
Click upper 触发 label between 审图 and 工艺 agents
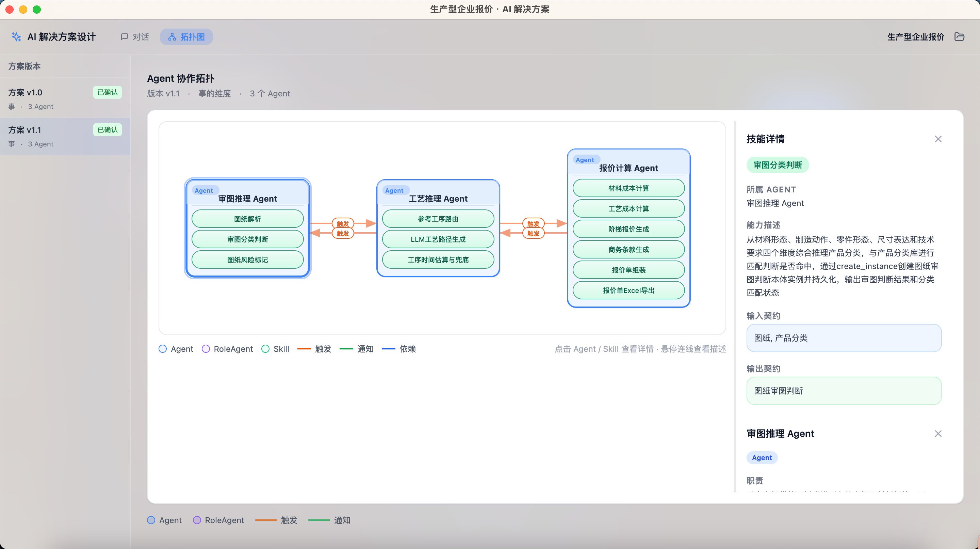point(343,223)
